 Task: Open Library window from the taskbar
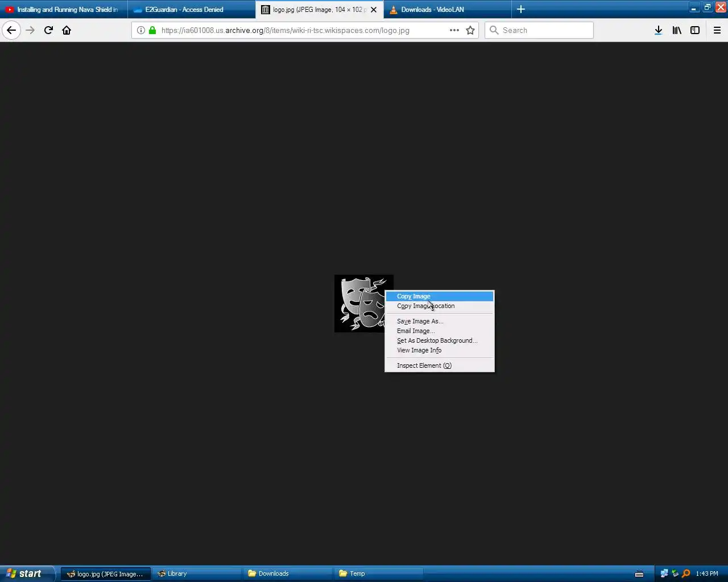(x=196, y=573)
